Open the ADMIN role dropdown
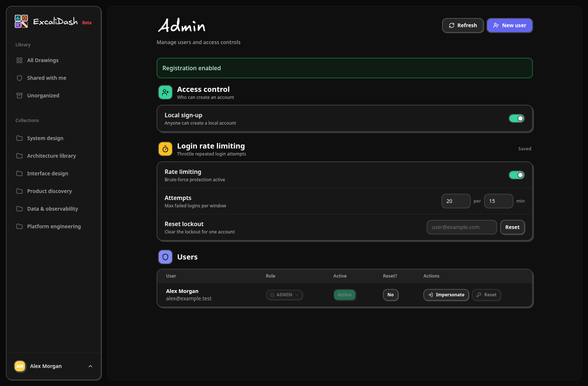The width and height of the screenshot is (588, 386). [284, 295]
